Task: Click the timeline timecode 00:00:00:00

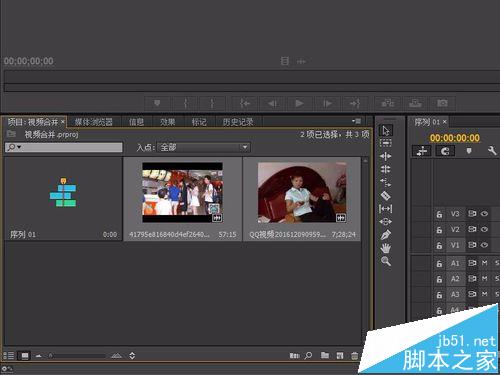Action: (x=455, y=138)
